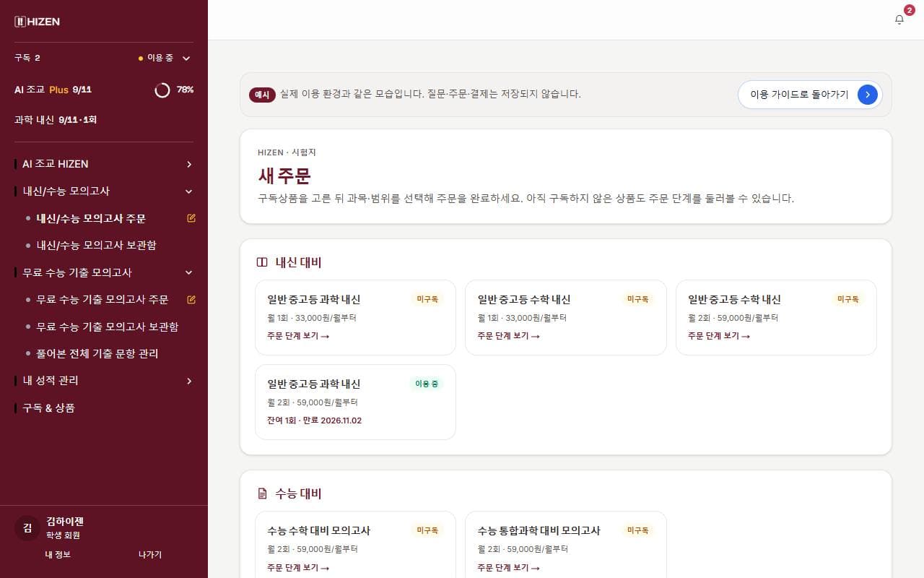This screenshot has width=924, height=578.
Task: Click the 새 주문 page heading
Action: 284,176
